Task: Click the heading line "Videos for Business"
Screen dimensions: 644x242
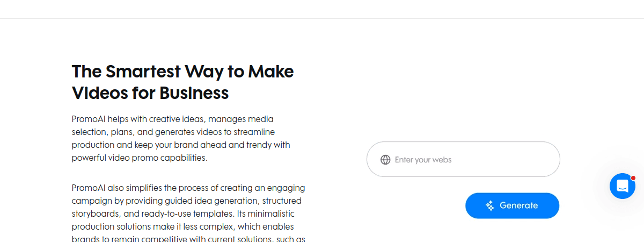Action: (150, 93)
